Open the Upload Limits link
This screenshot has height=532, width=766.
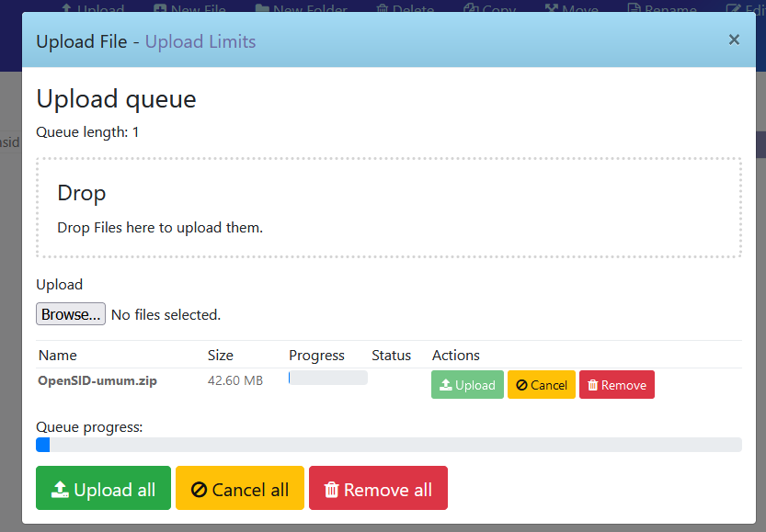[x=200, y=41]
